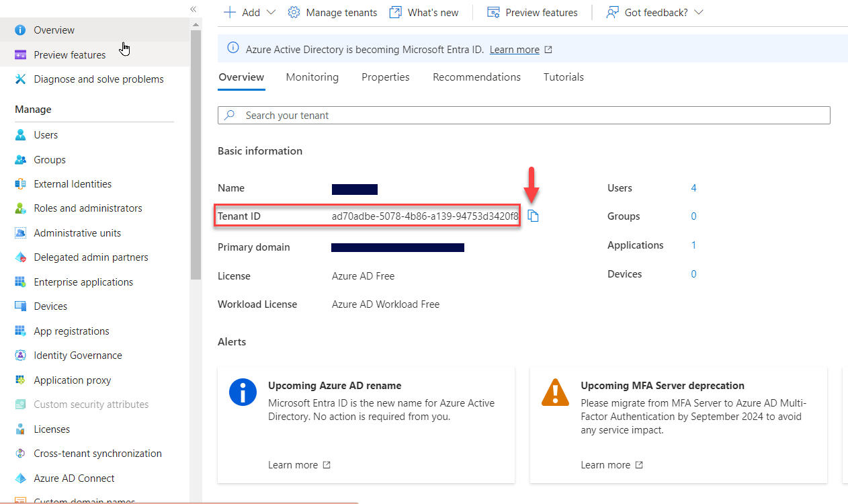Click the blue info icon in rename alert
Viewport: 848px width, 504px height.
pyautogui.click(x=243, y=392)
